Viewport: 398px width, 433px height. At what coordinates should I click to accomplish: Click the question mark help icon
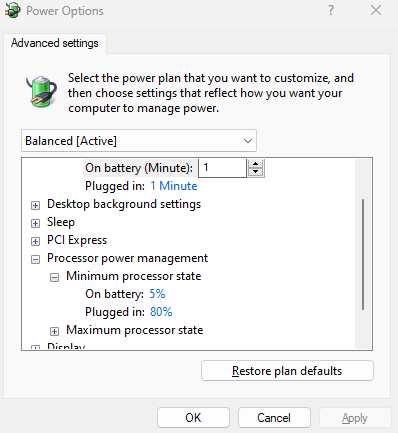pyautogui.click(x=330, y=10)
